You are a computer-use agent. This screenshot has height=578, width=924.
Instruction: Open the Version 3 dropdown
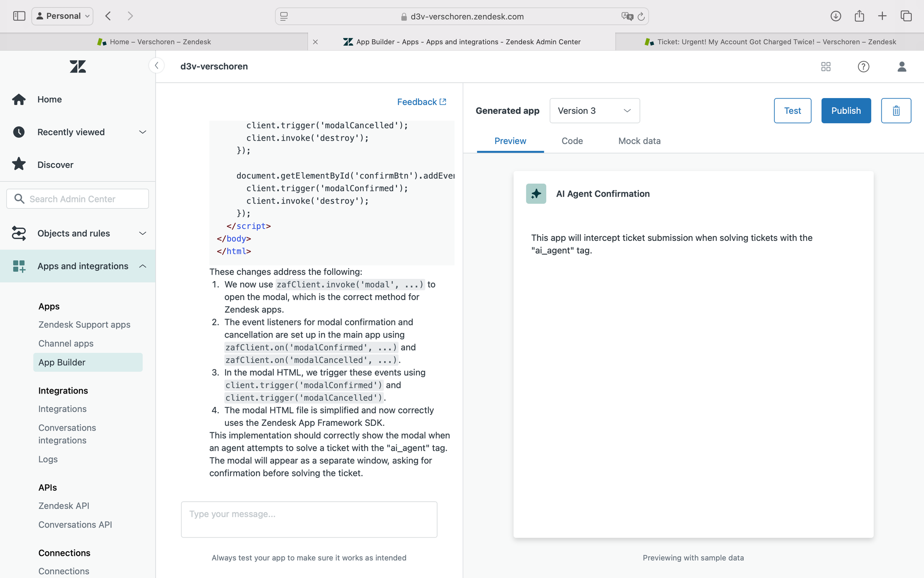tap(595, 111)
